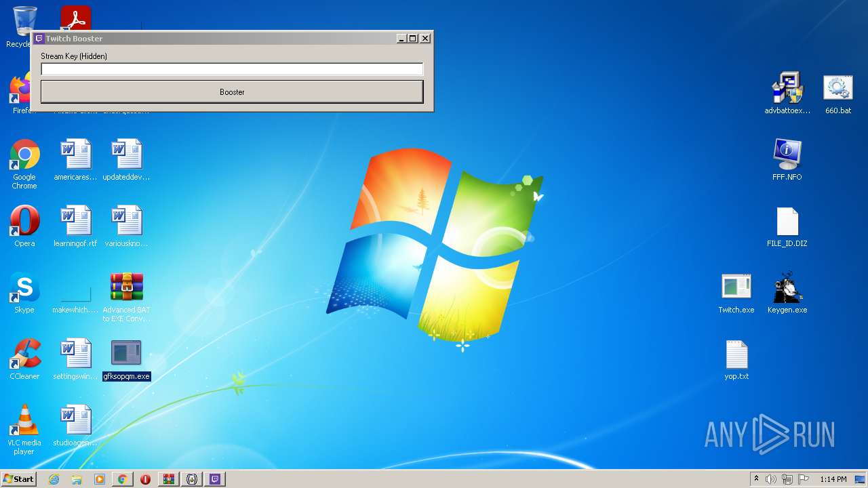Select the FFF.NFO file icon
868x488 pixels.
[x=787, y=159]
